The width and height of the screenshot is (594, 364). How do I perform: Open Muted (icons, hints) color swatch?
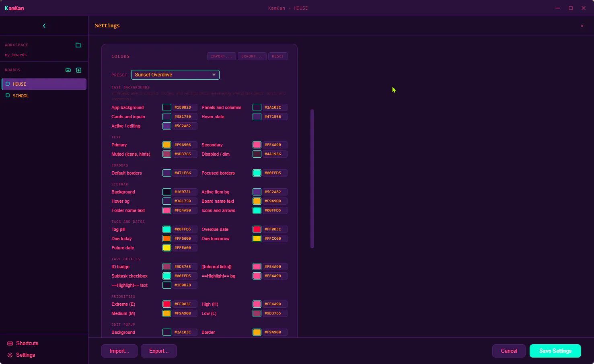(167, 154)
